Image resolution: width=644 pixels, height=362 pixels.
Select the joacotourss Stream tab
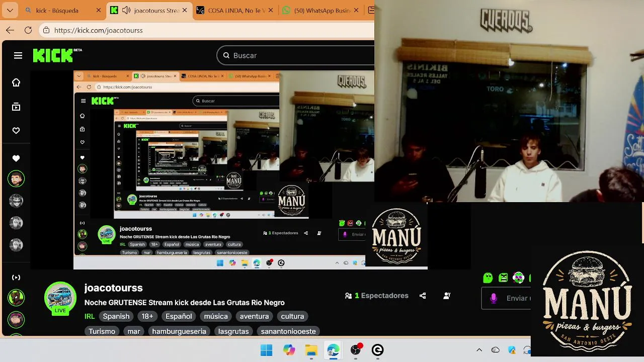[x=149, y=10]
